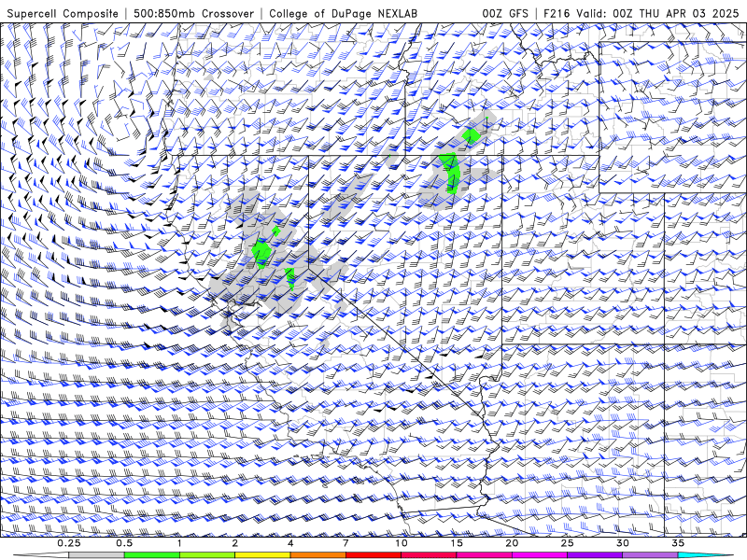Click the '10' legend scale label
Viewport: 747px width, 560px height.
[x=402, y=543]
